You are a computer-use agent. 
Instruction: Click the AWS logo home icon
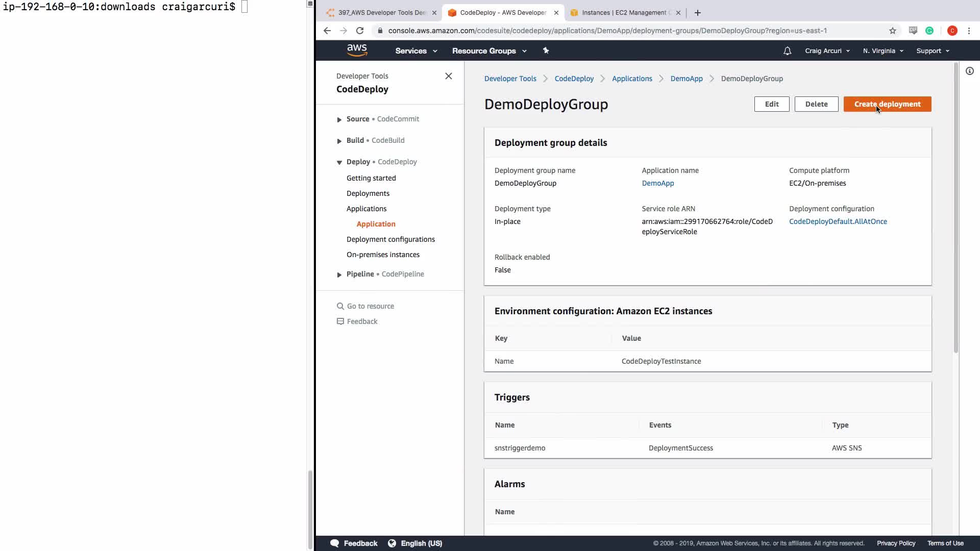click(x=357, y=50)
